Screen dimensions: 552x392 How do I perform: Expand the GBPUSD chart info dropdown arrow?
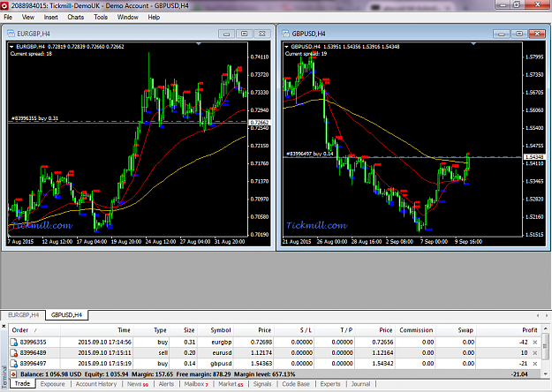click(x=286, y=47)
